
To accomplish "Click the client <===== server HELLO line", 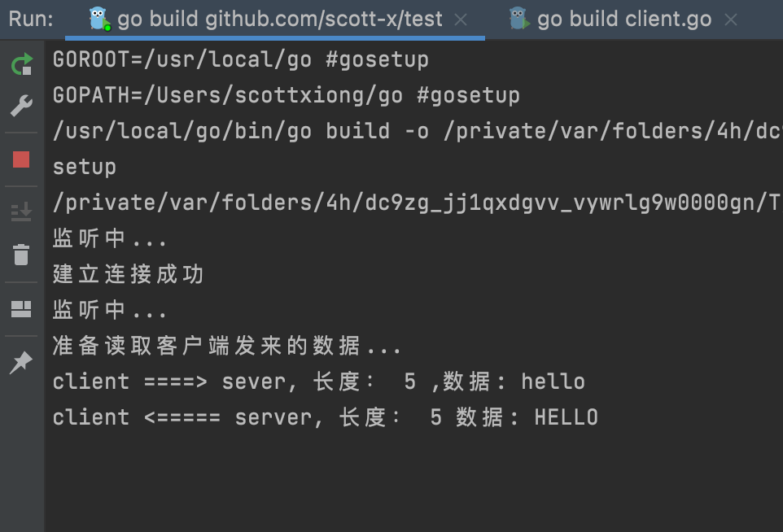I will point(325,418).
